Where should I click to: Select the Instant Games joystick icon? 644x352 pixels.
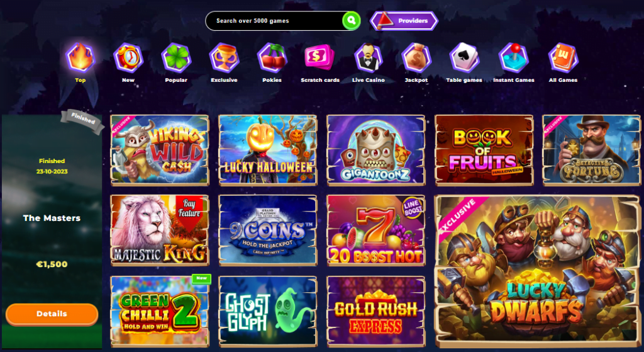click(513, 57)
